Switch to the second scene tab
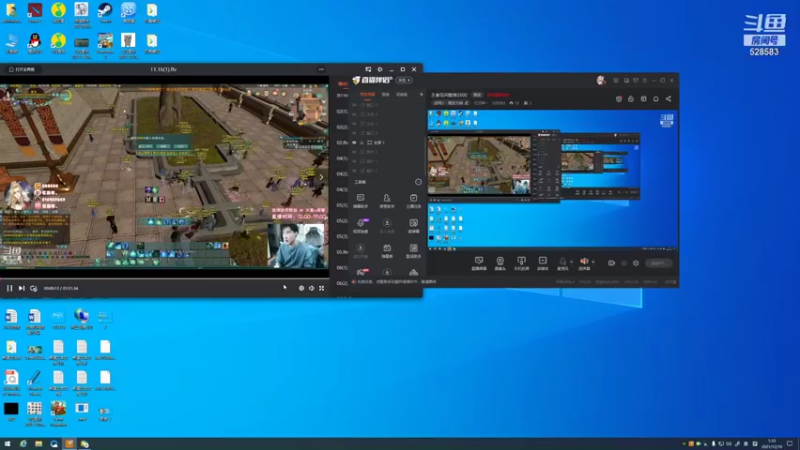Image resolution: width=800 pixels, height=450 pixels. click(x=386, y=94)
